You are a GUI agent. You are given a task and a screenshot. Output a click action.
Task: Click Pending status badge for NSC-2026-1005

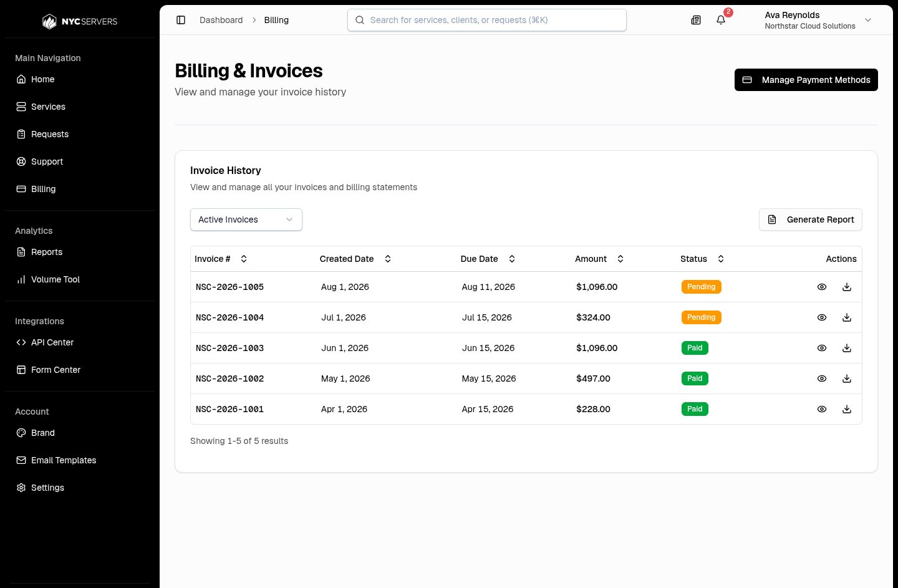coord(702,287)
